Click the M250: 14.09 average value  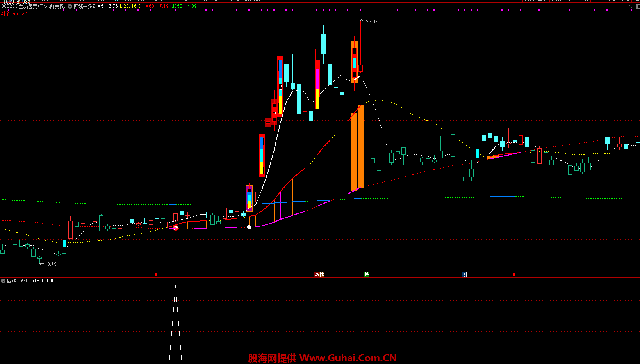click(x=184, y=6)
